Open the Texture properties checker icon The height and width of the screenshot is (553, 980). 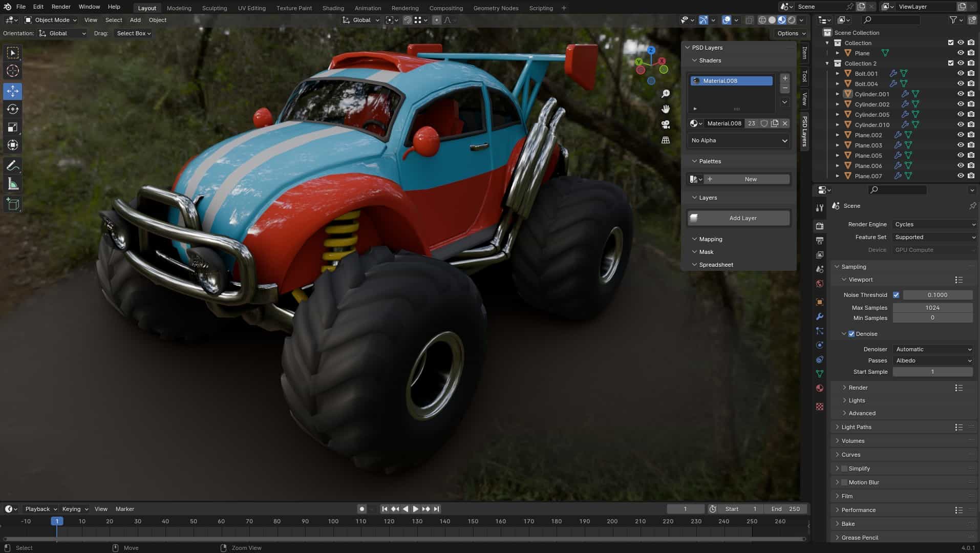coord(820,407)
